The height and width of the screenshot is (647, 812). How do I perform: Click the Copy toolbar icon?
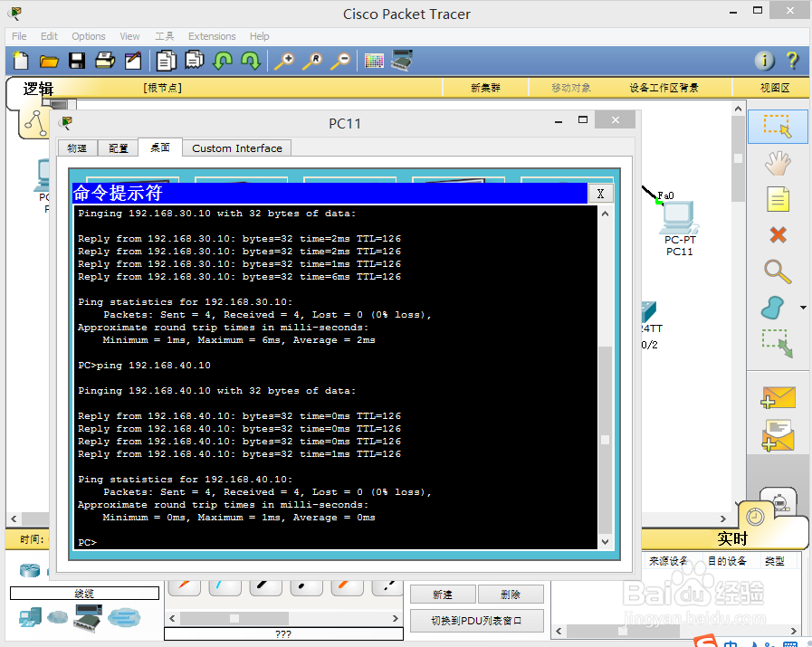pos(167,61)
